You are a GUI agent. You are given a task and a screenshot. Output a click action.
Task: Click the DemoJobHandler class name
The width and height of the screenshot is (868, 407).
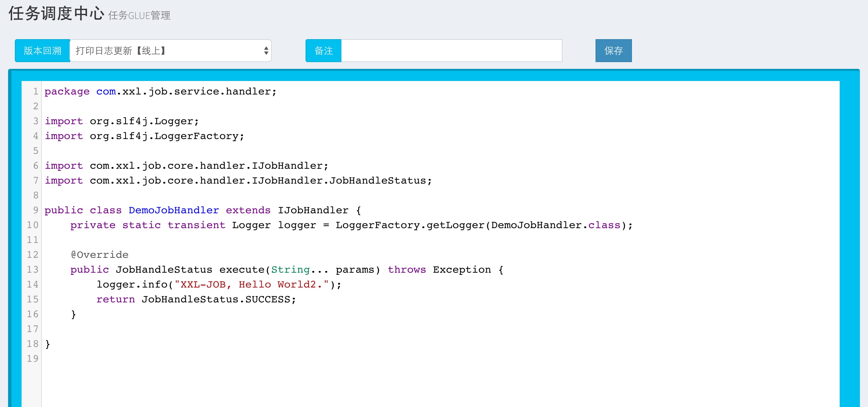tap(173, 210)
